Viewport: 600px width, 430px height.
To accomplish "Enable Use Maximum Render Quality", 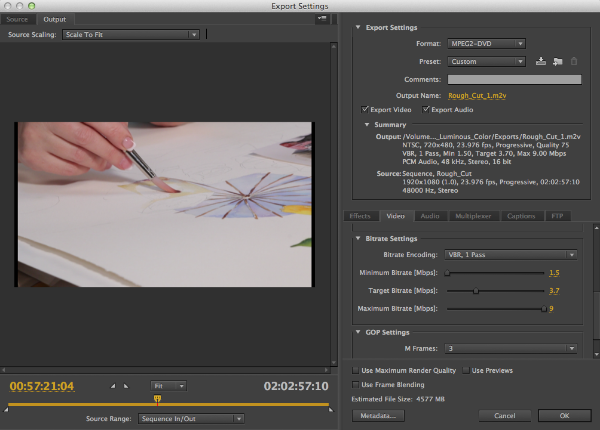I will click(x=355, y=370).
